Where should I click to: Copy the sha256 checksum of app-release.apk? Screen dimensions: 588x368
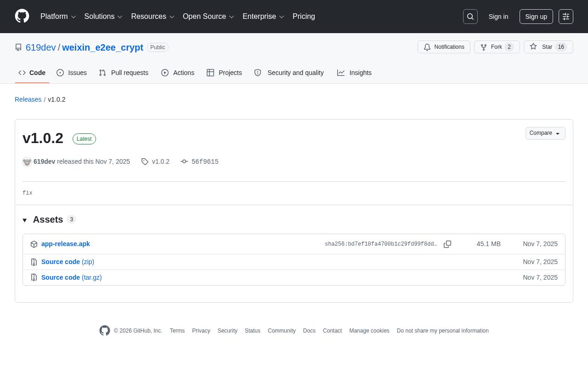click(x=447, y=244)
